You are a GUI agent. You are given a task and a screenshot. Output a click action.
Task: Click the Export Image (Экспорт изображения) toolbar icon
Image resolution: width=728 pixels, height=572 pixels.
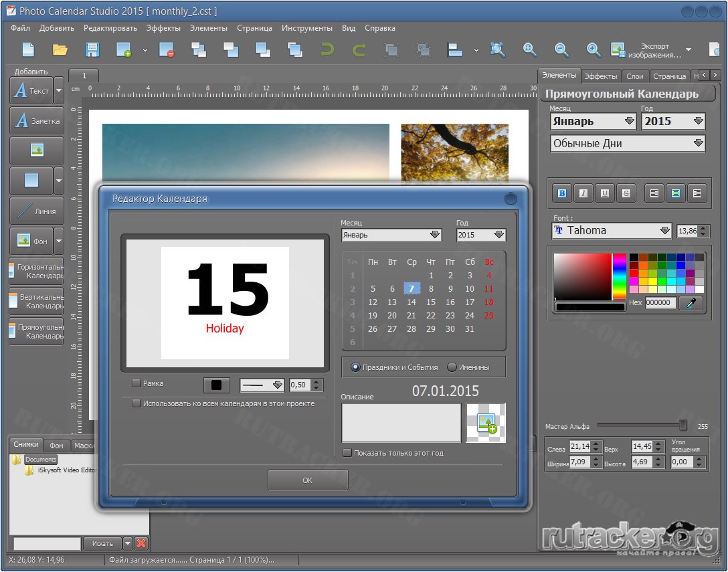[618, 50]
